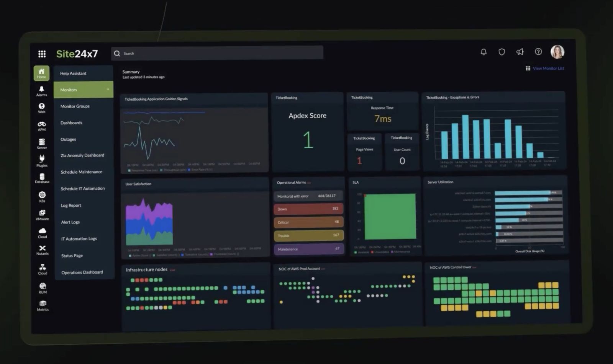Open Schedule IT Automation
Viewport: 613px width, 364px height.
[83, 189]
